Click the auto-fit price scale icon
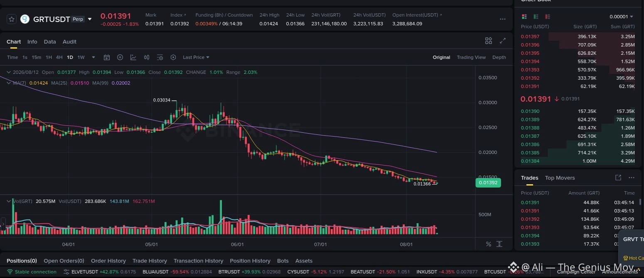 point(499,244)
